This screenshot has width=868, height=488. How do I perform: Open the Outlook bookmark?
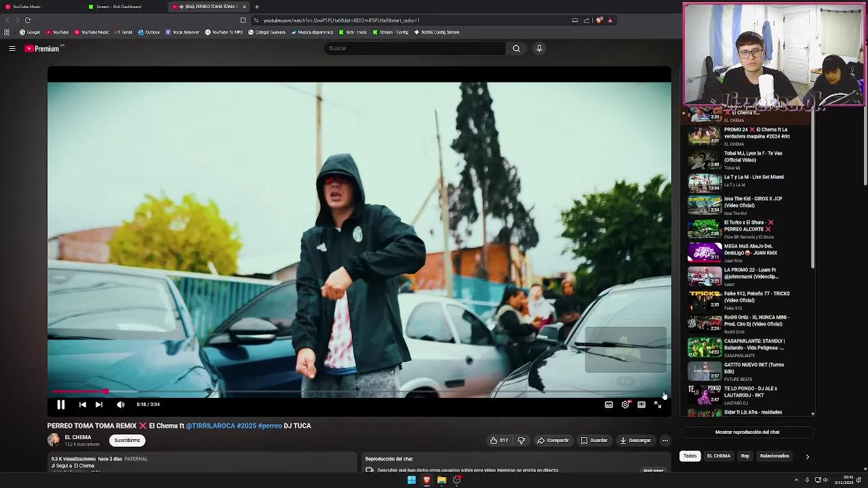[x=149, y=32]
